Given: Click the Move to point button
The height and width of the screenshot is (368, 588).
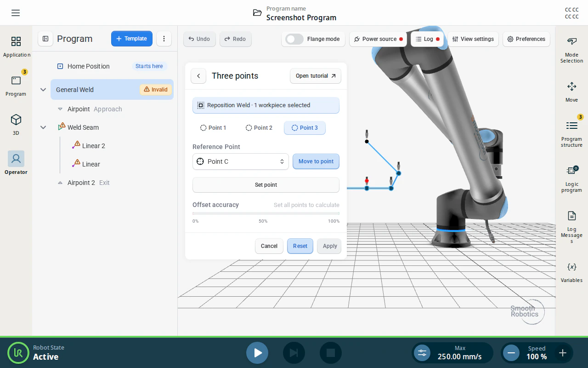Looking at the screenshot, I should click(316, 161).
